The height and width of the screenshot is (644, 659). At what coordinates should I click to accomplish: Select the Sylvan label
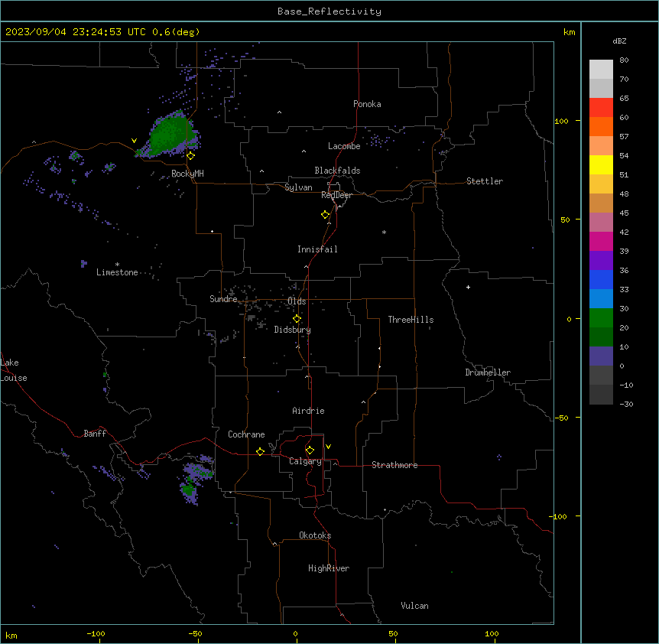(x=298, y=187)
